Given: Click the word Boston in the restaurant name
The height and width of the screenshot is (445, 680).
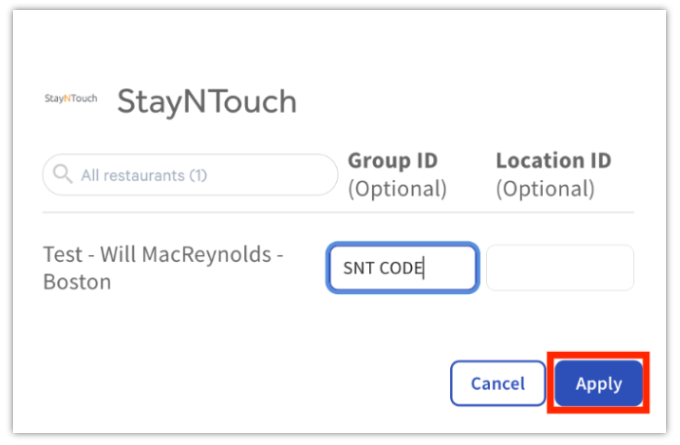Looking at the screenshot, I should [76, 282].
